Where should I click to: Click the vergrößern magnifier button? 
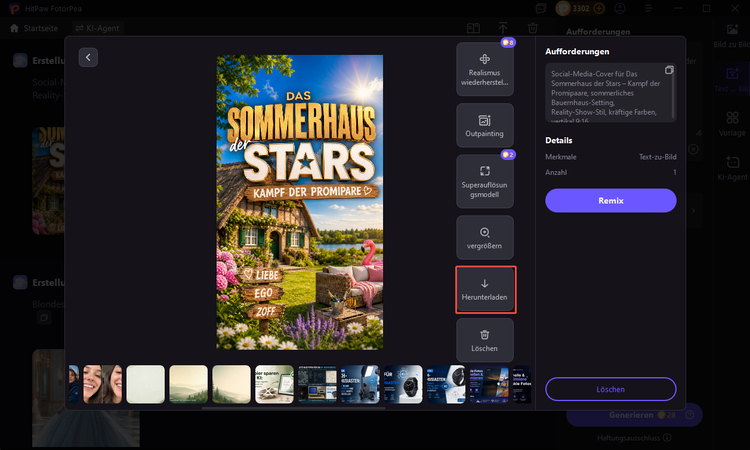(x=485, y=238)
